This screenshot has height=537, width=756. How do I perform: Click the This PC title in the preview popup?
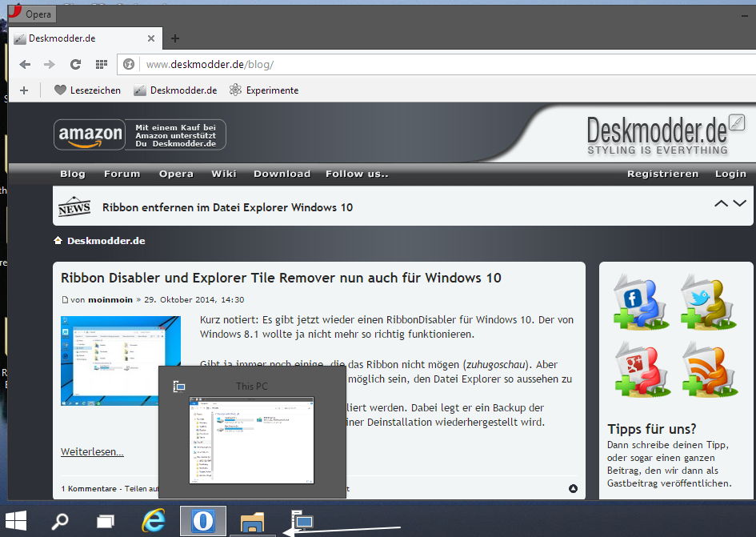coord(252,386)
